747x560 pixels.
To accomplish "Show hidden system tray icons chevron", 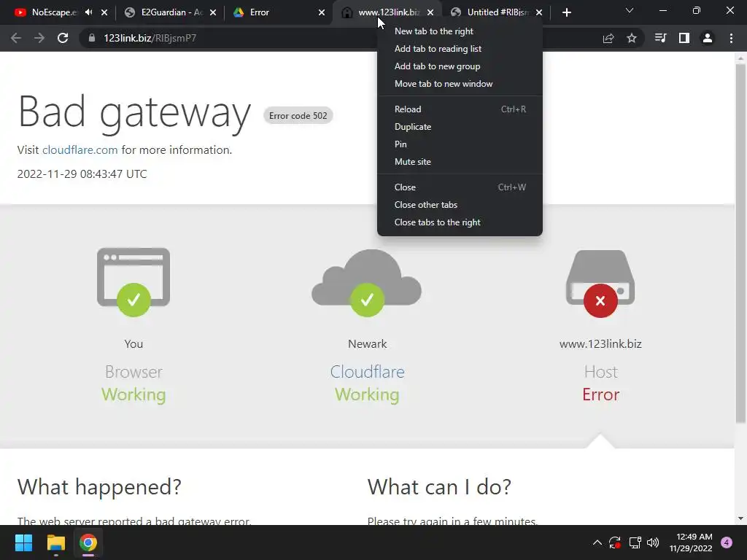I will click(x=597, y=542).
